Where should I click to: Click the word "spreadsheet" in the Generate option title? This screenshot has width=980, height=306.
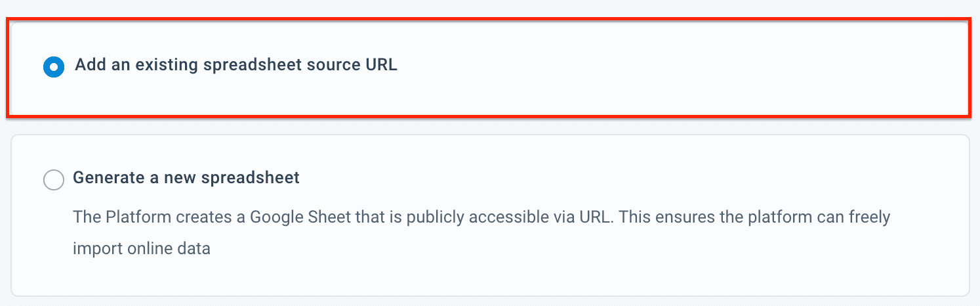252,177
